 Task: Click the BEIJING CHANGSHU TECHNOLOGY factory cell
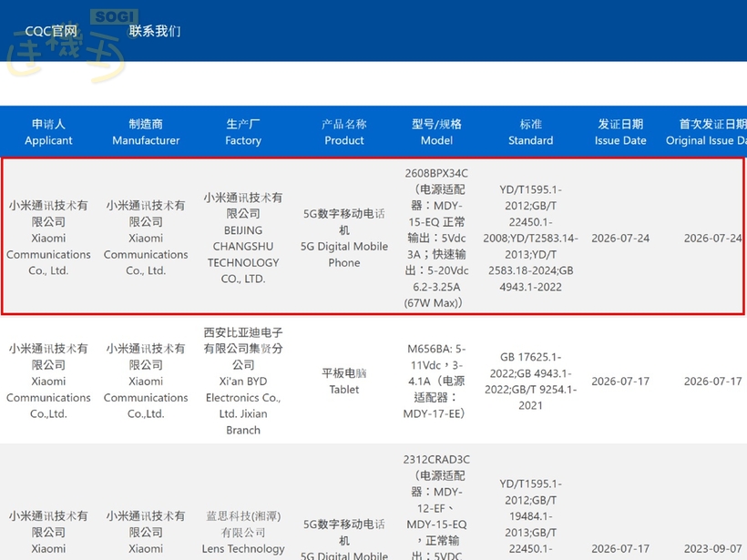(243, 238)
